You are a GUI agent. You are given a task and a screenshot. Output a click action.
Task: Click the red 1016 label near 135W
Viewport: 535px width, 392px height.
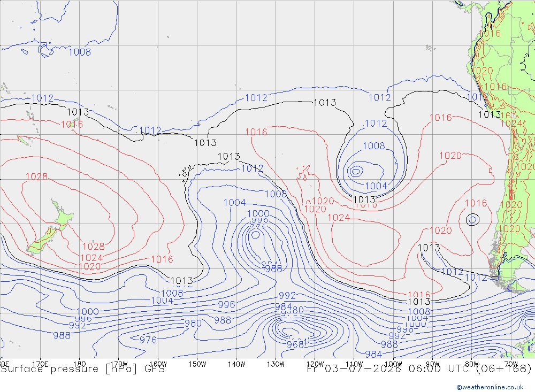point(256,132)
